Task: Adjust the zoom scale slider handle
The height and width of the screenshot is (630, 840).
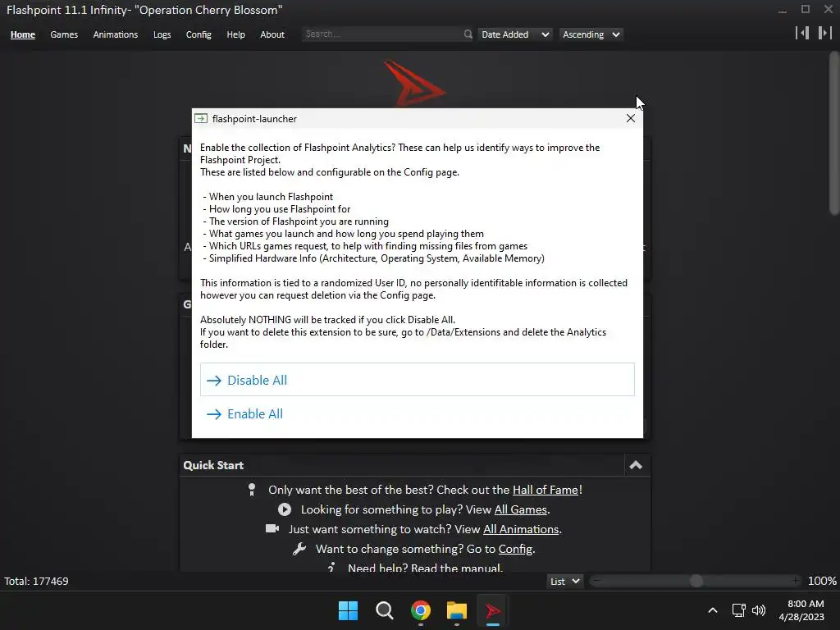Action: [x=696, y=582]
